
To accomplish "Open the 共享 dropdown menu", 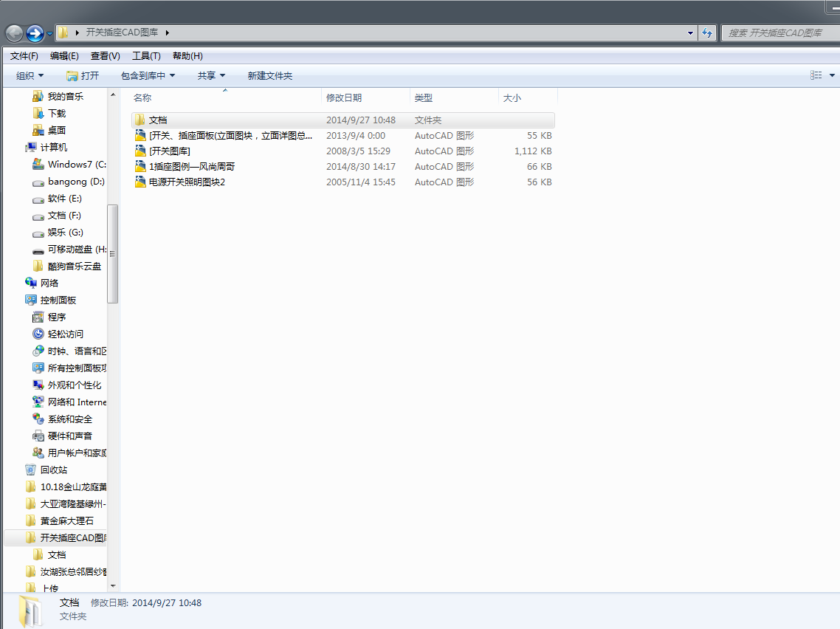I will pyautogui.click(x=211, y=75).
